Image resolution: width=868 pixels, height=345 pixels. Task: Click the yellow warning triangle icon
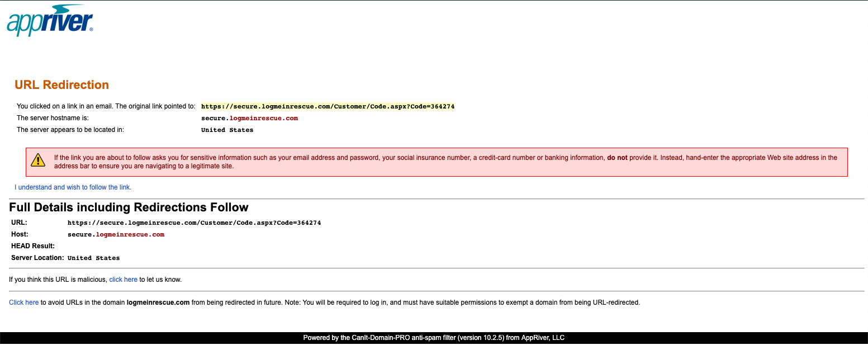coord(37,160)
